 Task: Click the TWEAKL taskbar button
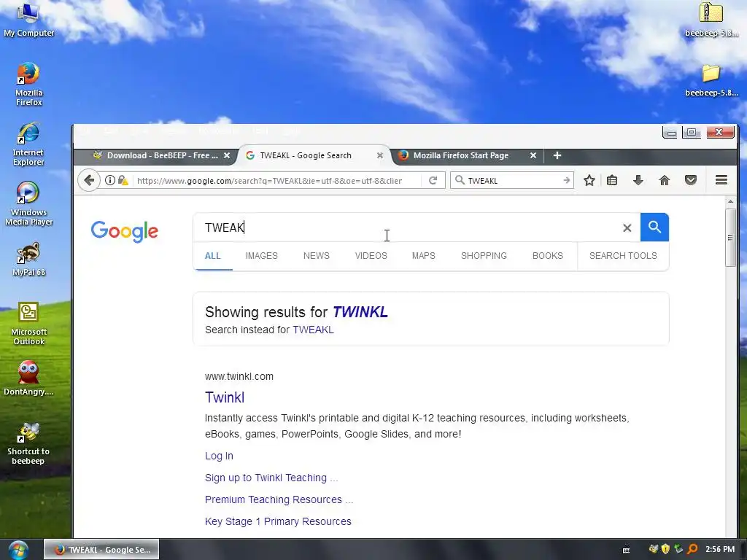(x=101, y=550)
